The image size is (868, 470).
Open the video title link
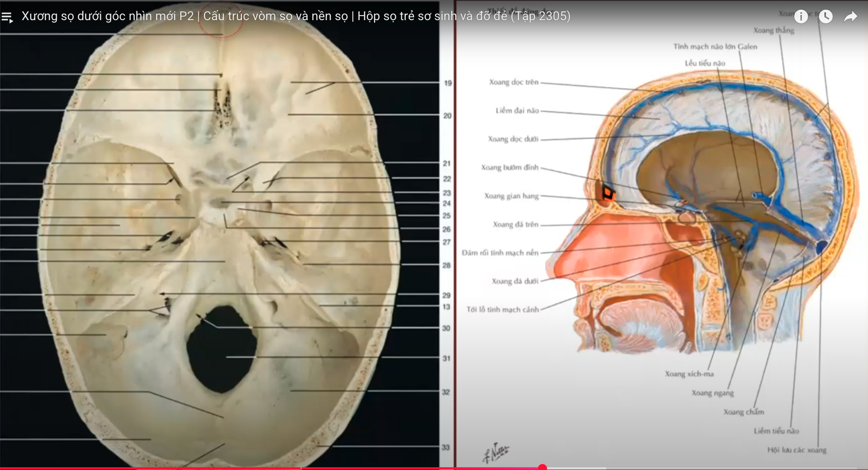coord(296,16)
